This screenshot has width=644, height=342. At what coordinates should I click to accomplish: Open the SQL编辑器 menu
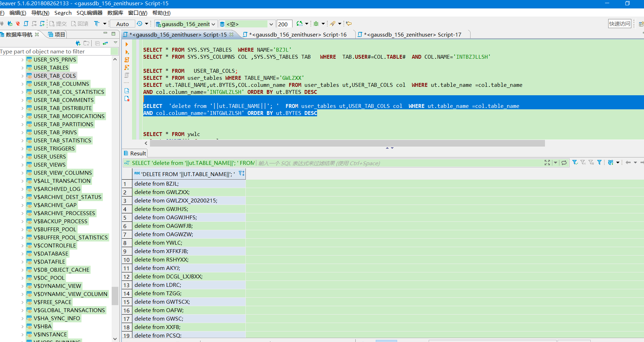point(89,13)
